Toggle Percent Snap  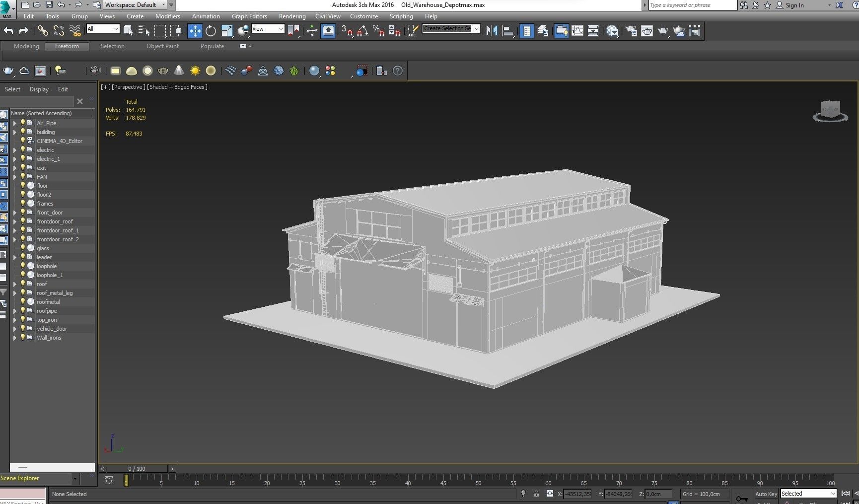[x=378, y=31]
